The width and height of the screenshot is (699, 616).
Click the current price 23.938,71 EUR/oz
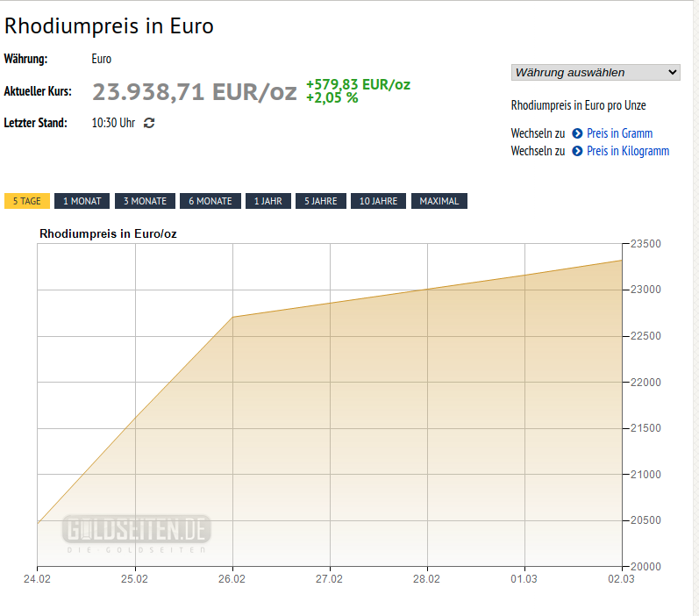click(195, 91)
